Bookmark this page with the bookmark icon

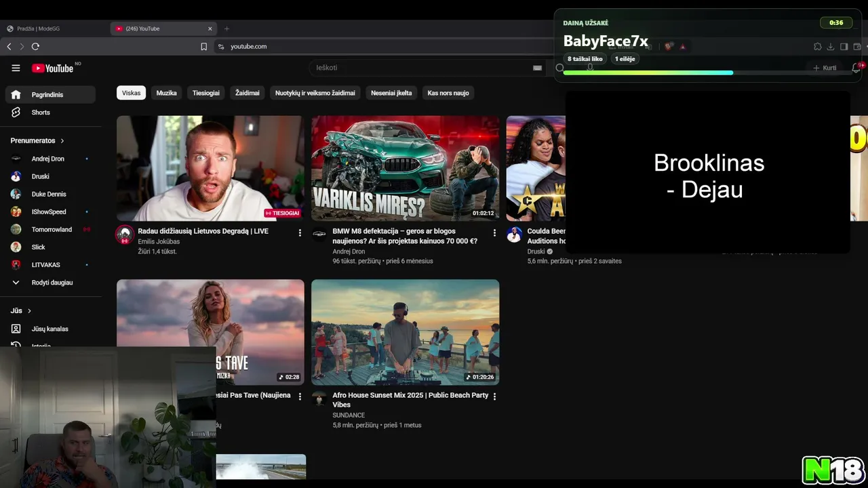203,47
